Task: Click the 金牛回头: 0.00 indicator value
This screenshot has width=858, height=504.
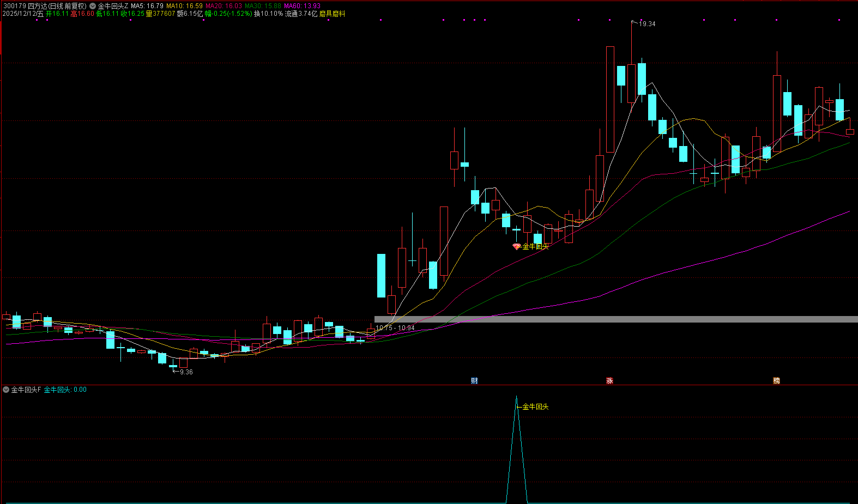Action: click(x=65, y=390)
